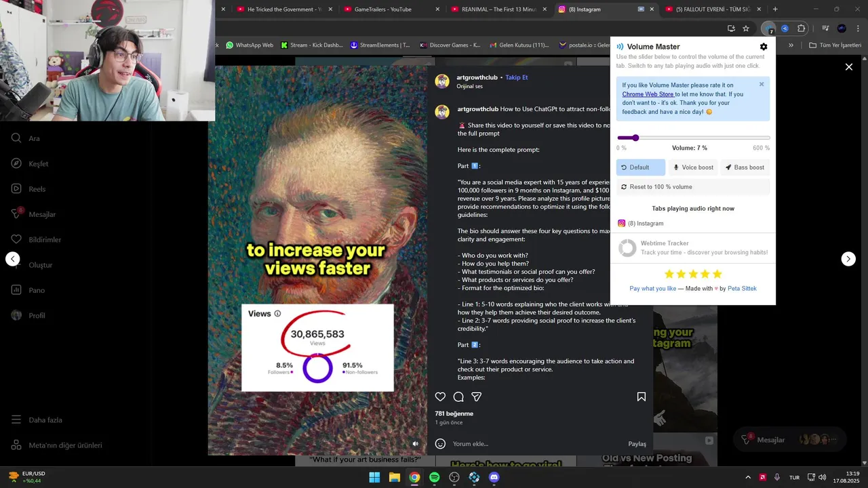Open Keşfet explore page
The image size is (868, 488).
click(31, 164)
